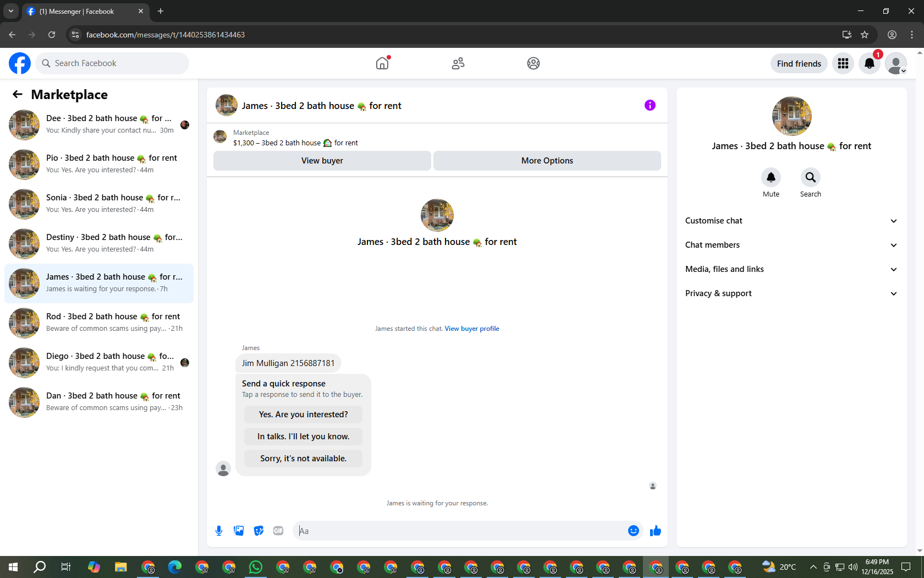Click the View buyer button
This screenshot has width=924, height=578.
click(322, 161)
